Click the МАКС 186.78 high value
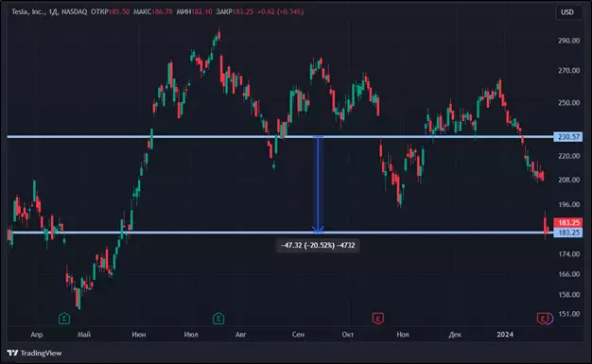 click(153, 11)
